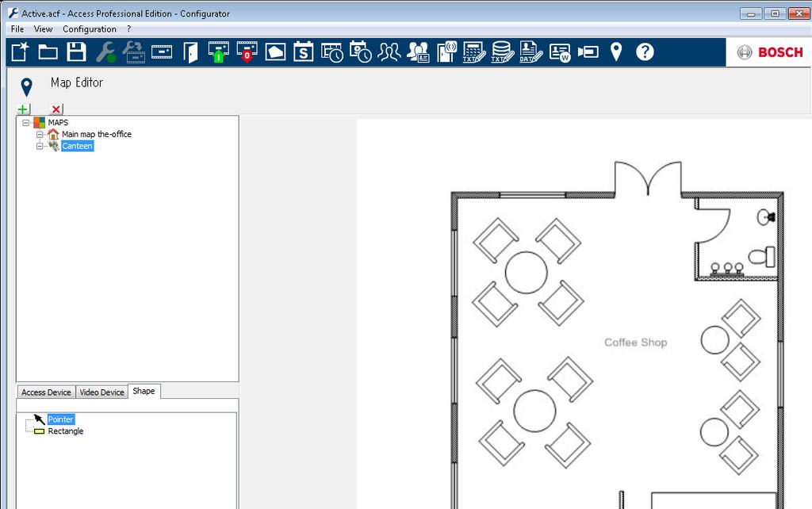Choose the Pointer shape tool
The image size is (812, 509).
[x=60, y=419]
